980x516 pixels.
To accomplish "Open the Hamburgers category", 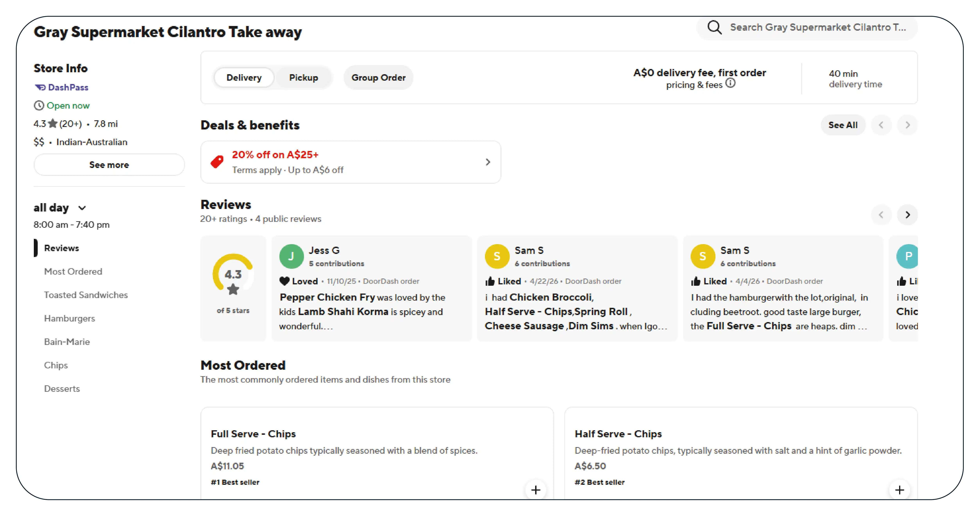I will tap(69, 318).
